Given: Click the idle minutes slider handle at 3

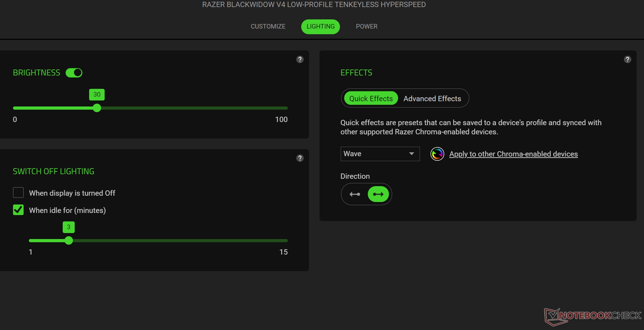Looking at the screenshot, I should click(x=69, y=240).
